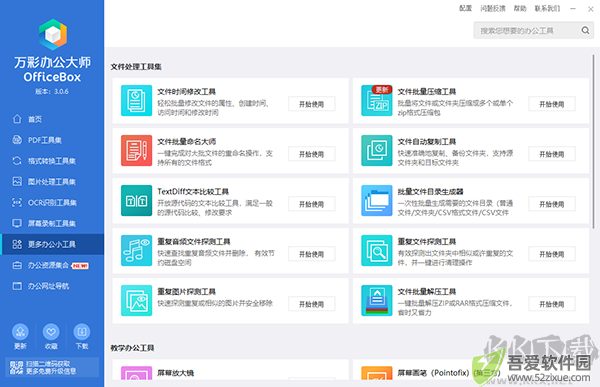Screen dimensions: 600x387
Task: Open 屏幕录制工具集 sidebar entry
Action: (x=52, y=223)
